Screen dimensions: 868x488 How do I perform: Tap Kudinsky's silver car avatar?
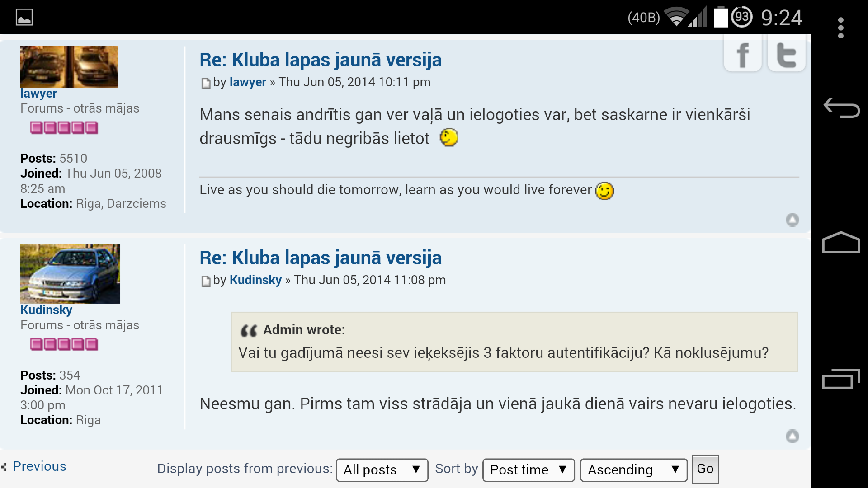click(x=70, y=274)
